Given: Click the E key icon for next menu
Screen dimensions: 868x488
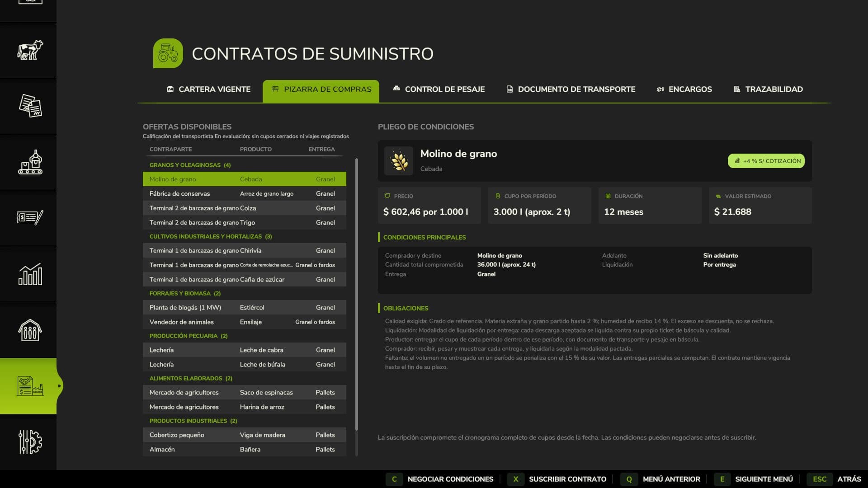Looking at the screenshot, I should (x=722, y=479).
